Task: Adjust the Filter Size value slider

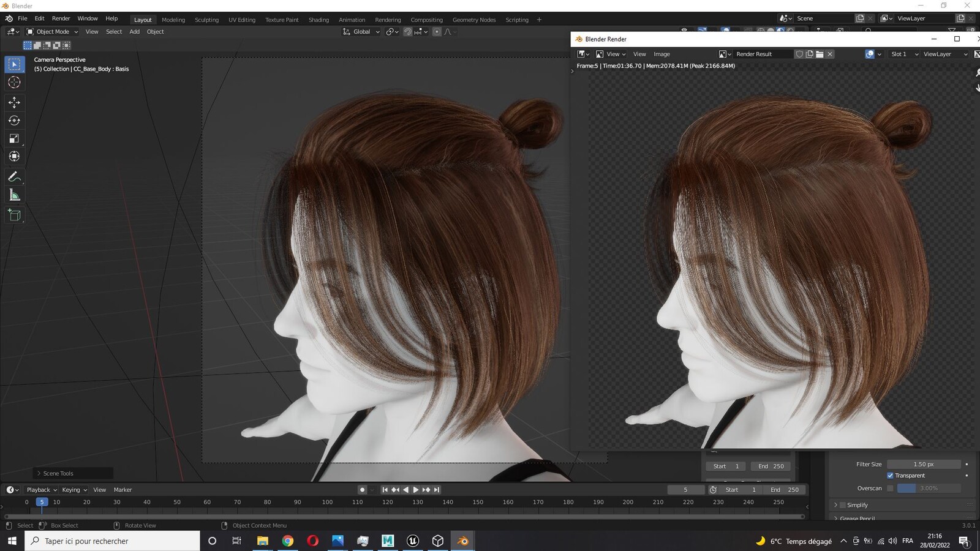Action: point(924,464)
